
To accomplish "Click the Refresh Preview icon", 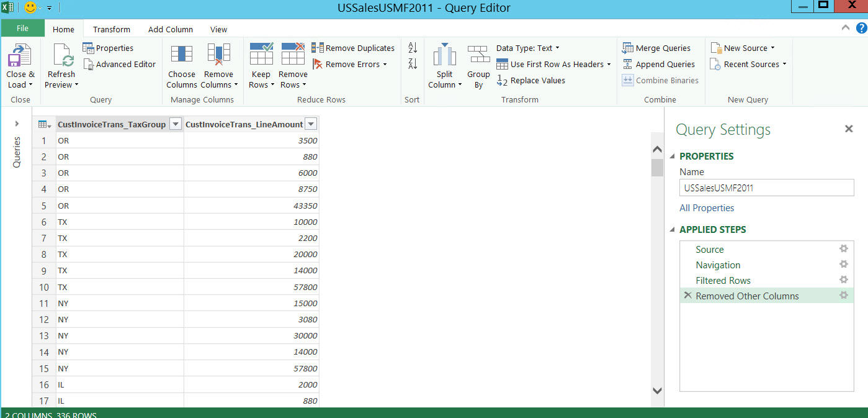I will pos(61,57).
